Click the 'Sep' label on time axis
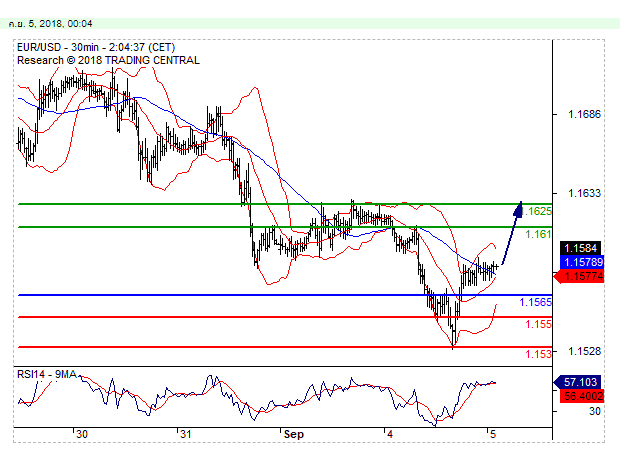Screen dimensions: 620x455 pyautogui.click(x=294, y=434)
